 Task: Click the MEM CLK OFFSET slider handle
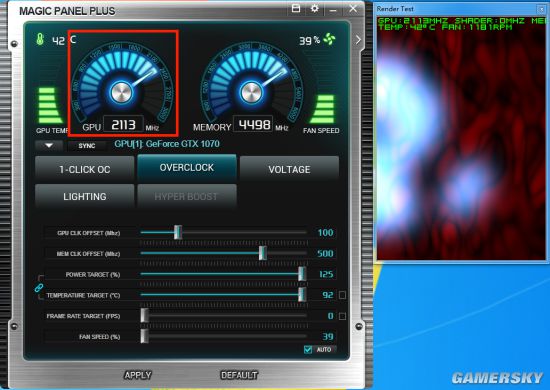[x=263, y=253]
